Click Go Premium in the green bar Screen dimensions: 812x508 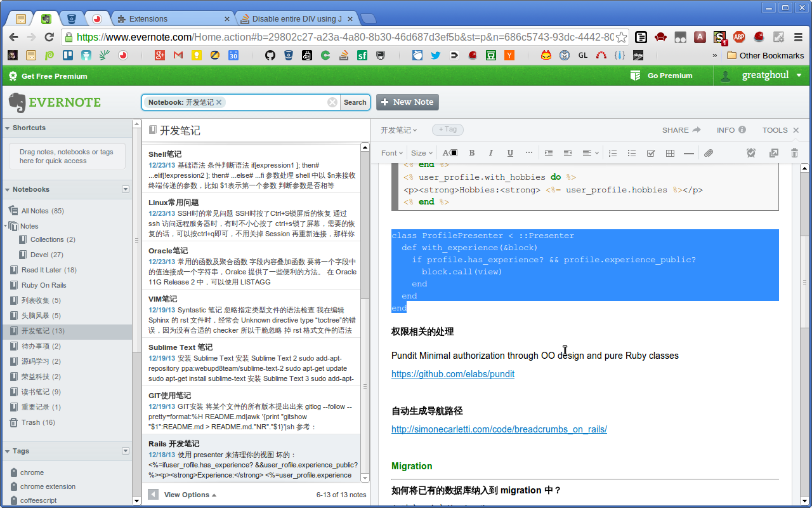coord(662,76)
